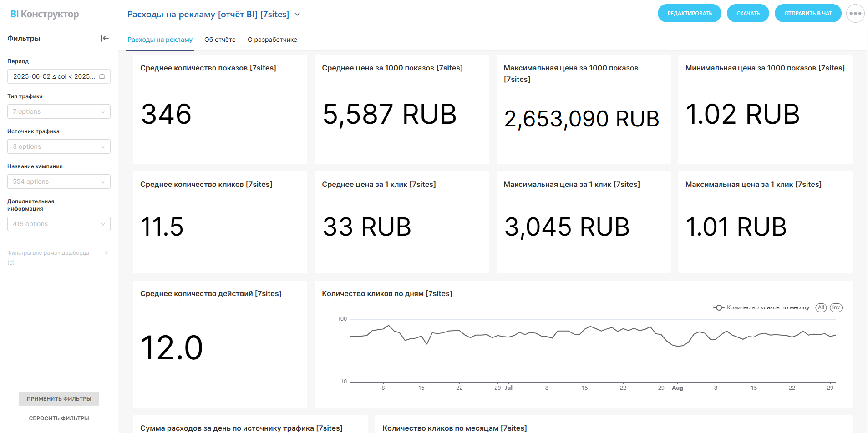Click the Скачать button
This screenshot has height=433, width=868.
pyautogui.click(x=748, y=14)
